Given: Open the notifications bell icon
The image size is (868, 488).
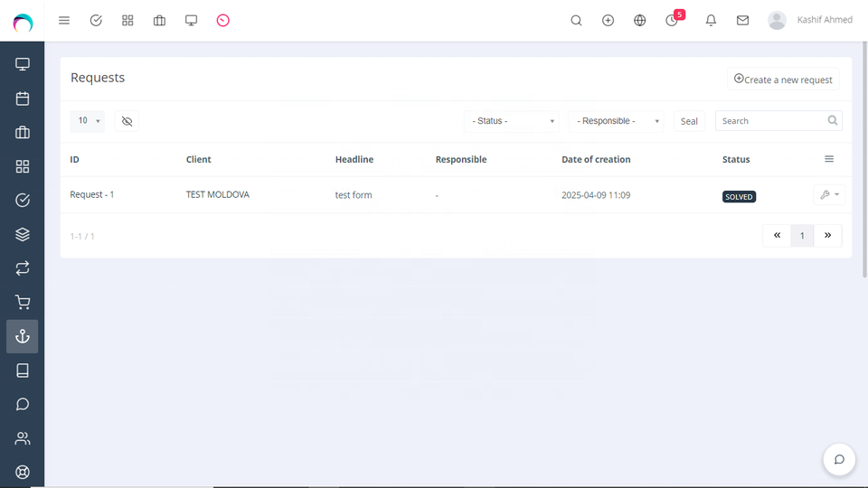Looking at the screenshot, I should pos(711,20).
